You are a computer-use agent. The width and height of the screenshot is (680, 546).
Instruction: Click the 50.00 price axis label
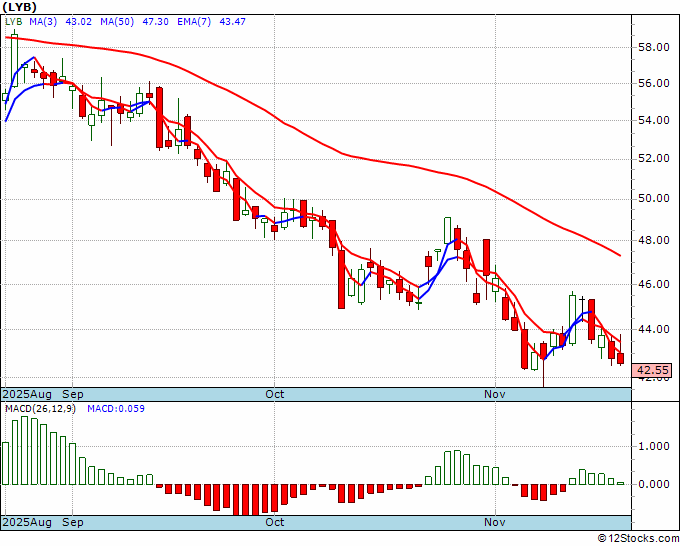coord(654,199)
